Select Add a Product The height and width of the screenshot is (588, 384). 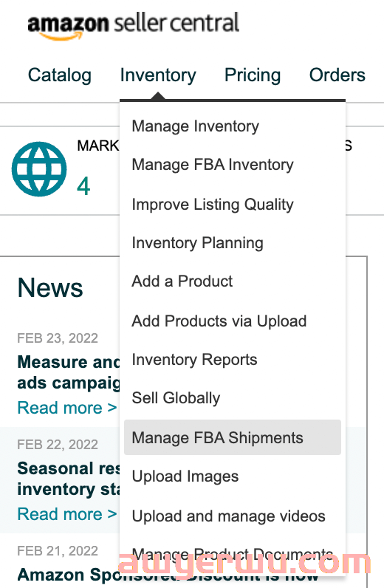[x=182, y=281]
